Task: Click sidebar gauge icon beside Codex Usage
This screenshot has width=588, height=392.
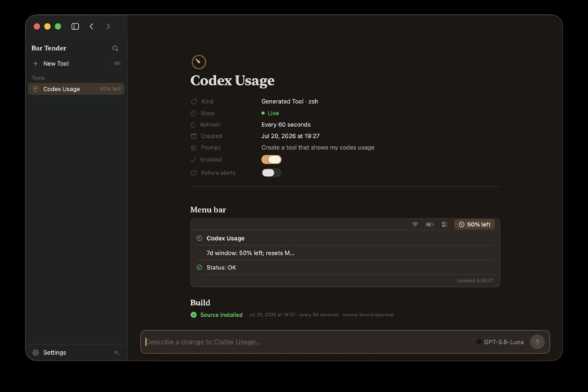Action: [x=36, y=89]
